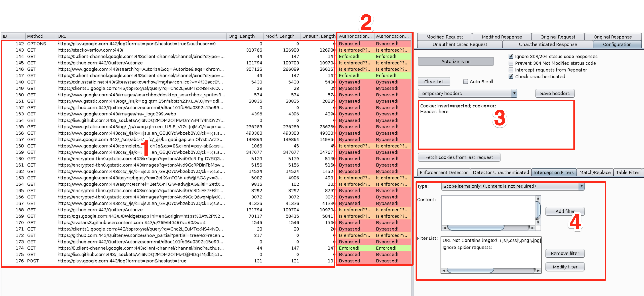Toggle Ignore 304/204 status code responses
Viewport: 644px width, 296px height.
coord(511,56)
